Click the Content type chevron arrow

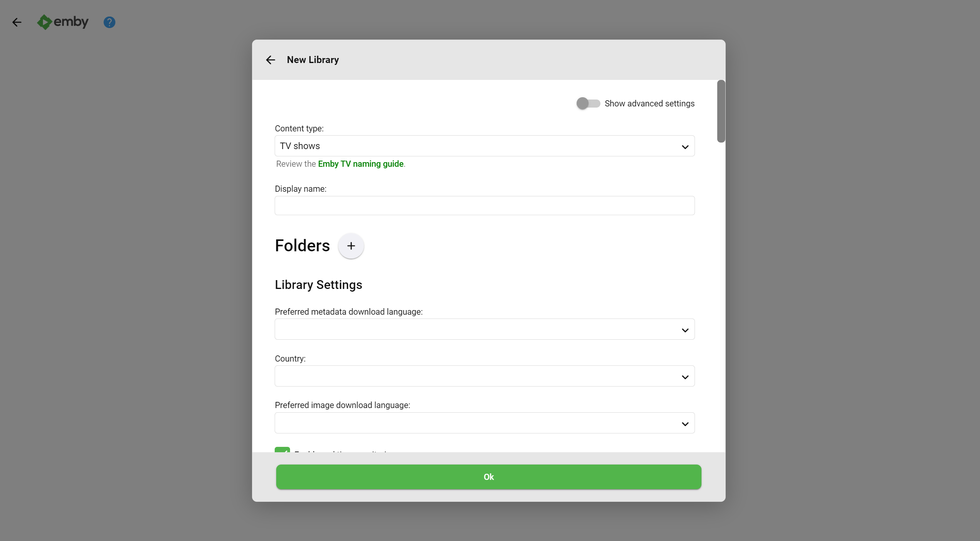click(x=685, y=147)
